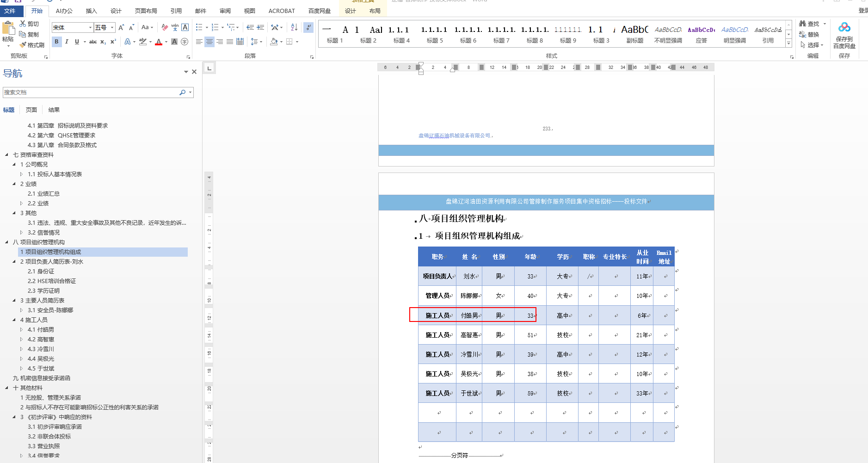The image size is (868, 463).
Task: Apply the text highlight color pen
Action: click(x=143, y=42)
